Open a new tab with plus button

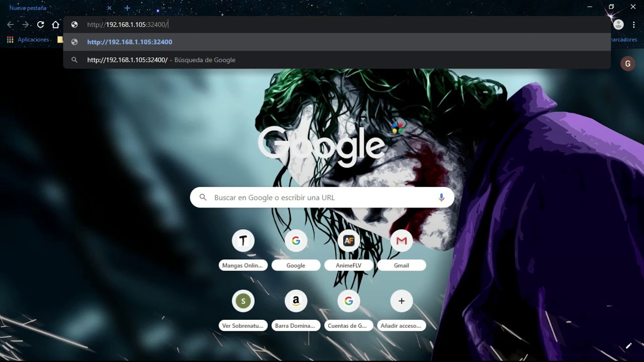pos(127,8)
